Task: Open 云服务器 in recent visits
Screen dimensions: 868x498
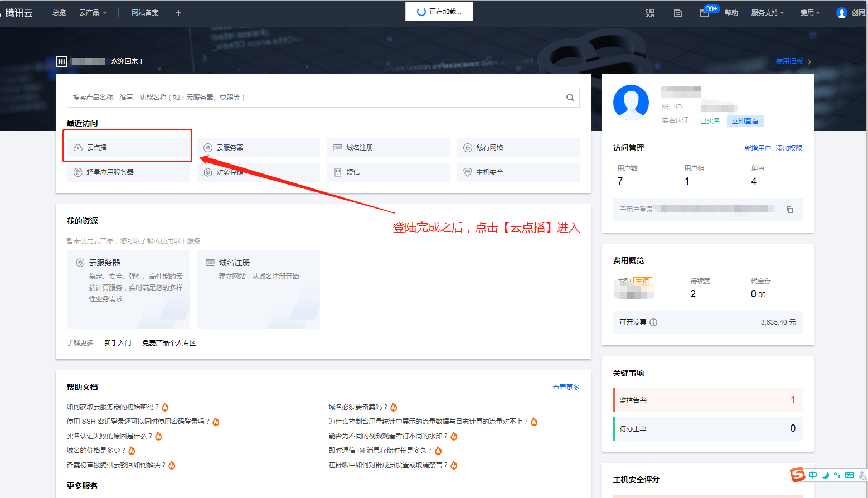Action: pyautogui.click(x=258, y=148)
